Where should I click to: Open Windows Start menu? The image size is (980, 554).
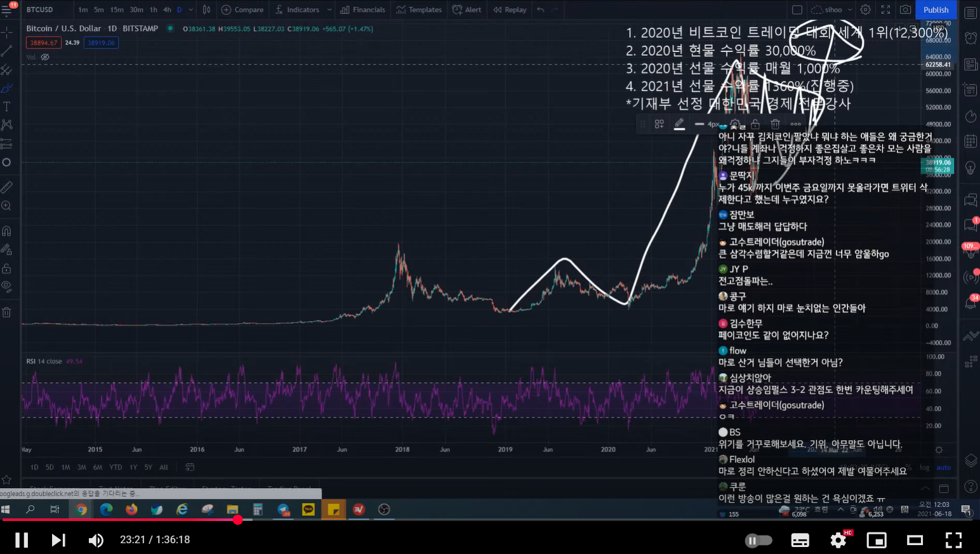(x=6, y=510)
